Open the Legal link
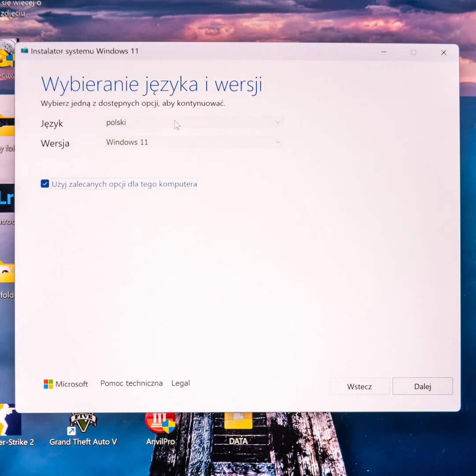The image size is (476, 476). [181, 383]
